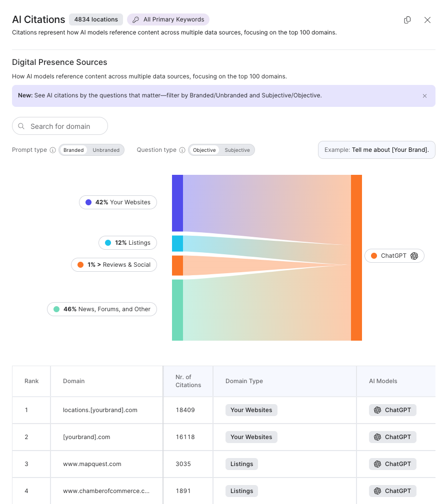Click the OpenAI logo in the ChatGPT legend
441x504 pixels.
coord(414,256)
